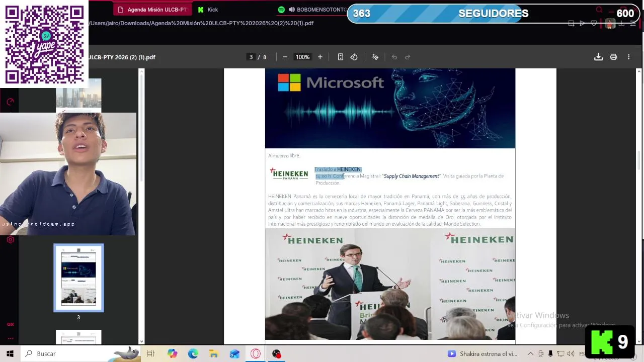Open the Windows Start menu
The image size is (644, 362).
10,353
